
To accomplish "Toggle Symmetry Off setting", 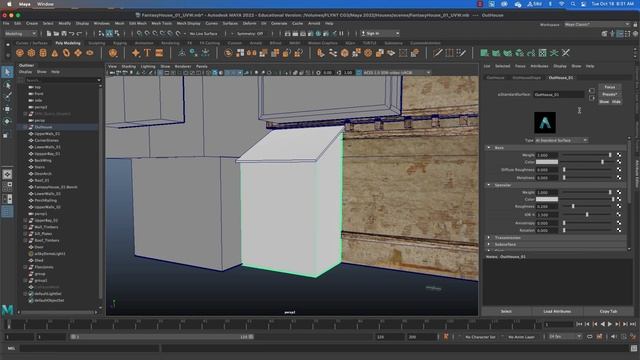I will [250, 33].
